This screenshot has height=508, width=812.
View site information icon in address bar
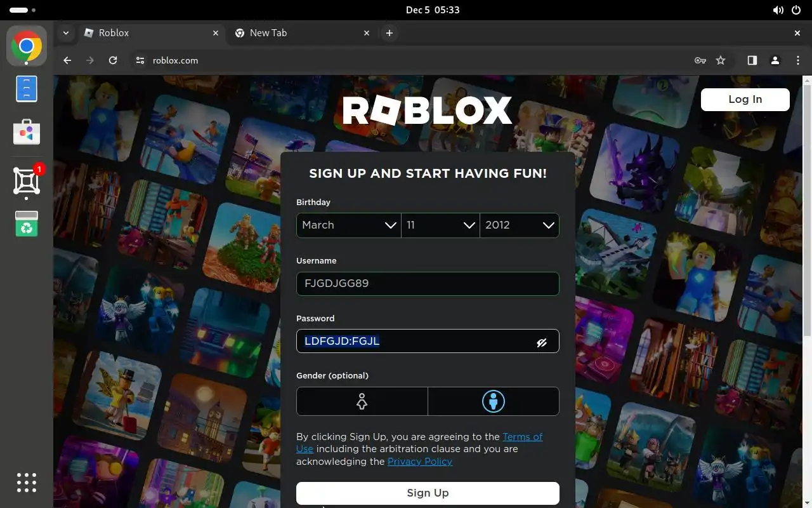(x=140, y=60)
